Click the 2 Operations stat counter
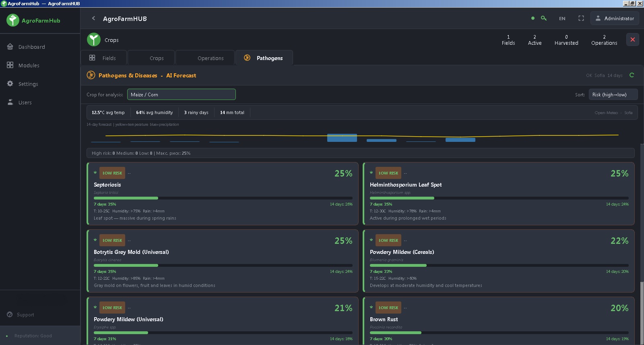The image size is (644, 345). [x=604, y=40]
